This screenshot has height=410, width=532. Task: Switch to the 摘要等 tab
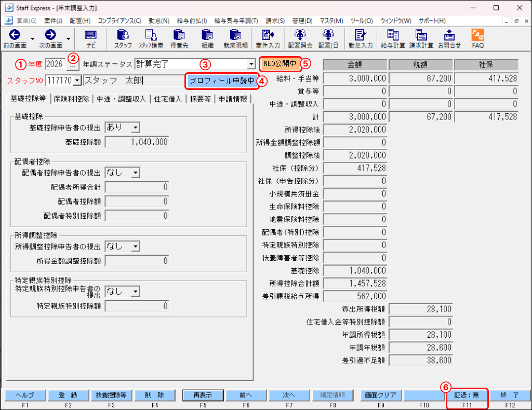pyautogui.click(x=200, y=99)
